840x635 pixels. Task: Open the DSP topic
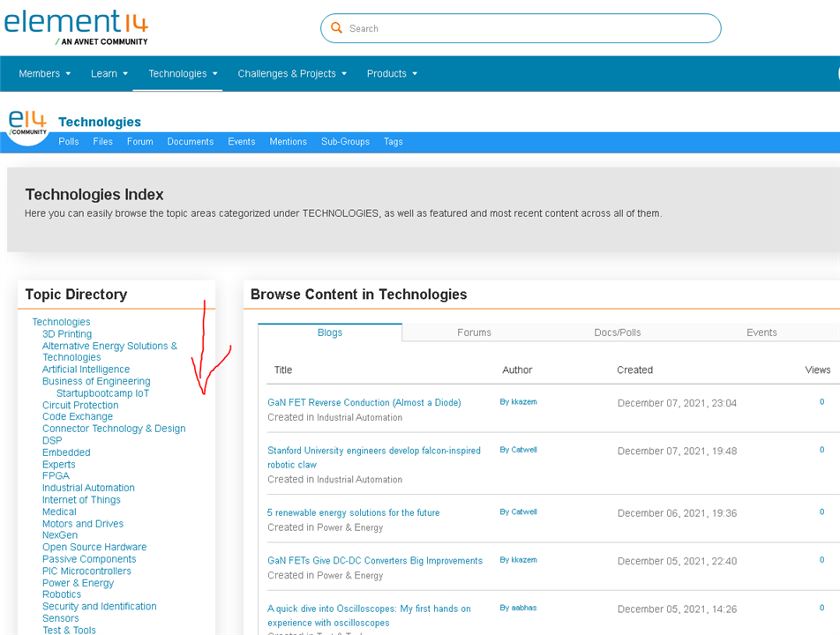[52, 440]
